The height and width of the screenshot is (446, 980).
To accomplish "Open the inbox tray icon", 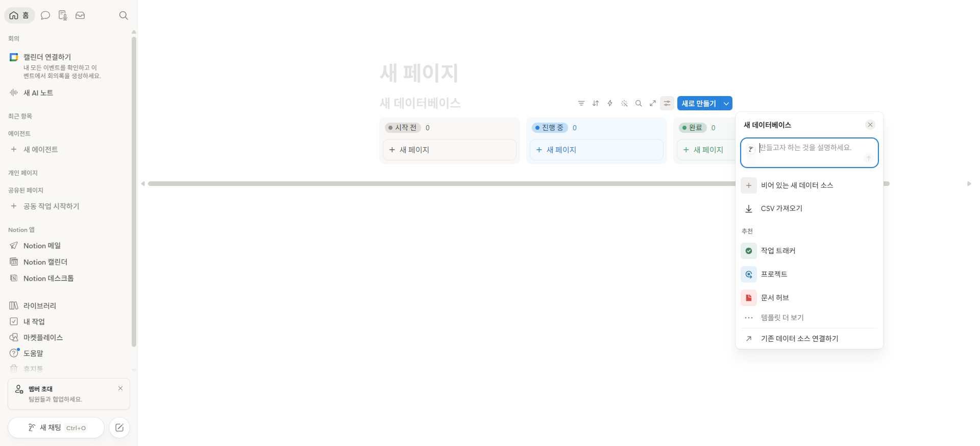I will pos(80,15).
